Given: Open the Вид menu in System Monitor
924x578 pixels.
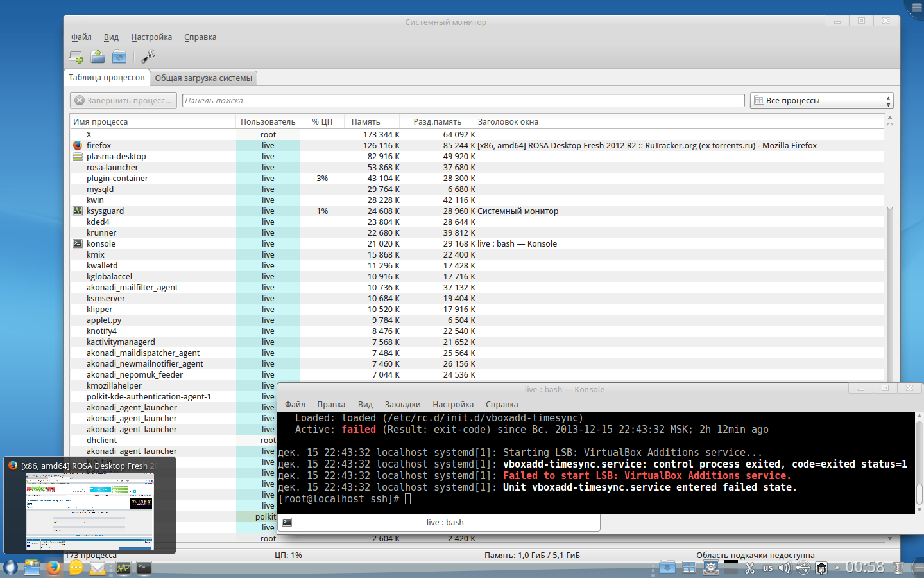Looking at the screenshot, I should 111,37.
